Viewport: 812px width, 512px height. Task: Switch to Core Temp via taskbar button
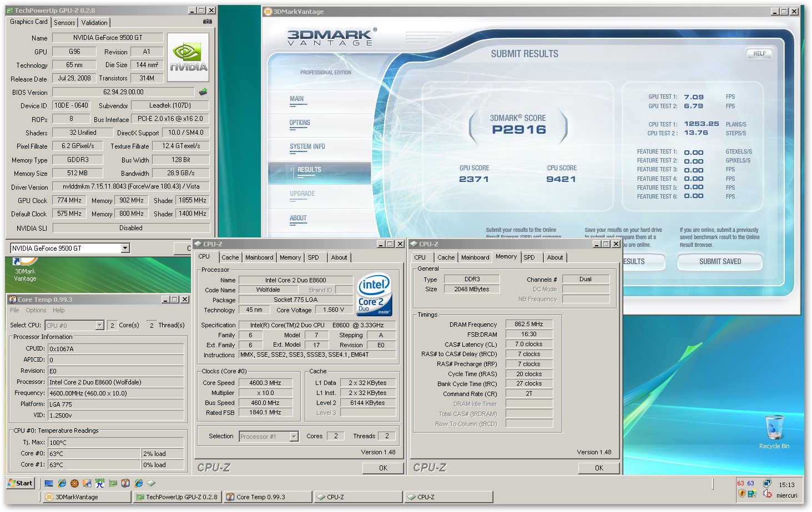coord(268,497)
